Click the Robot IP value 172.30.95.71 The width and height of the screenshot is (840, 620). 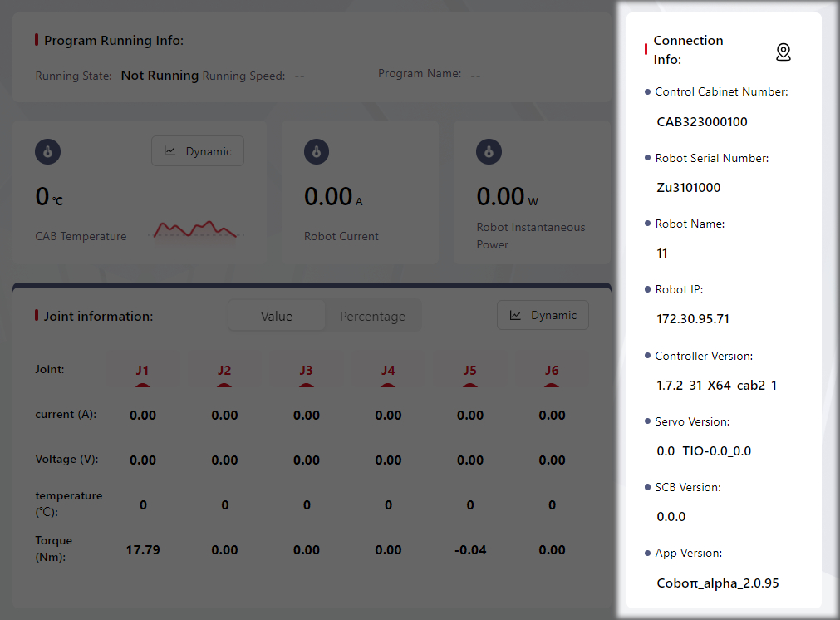click(x=693, y=318)
